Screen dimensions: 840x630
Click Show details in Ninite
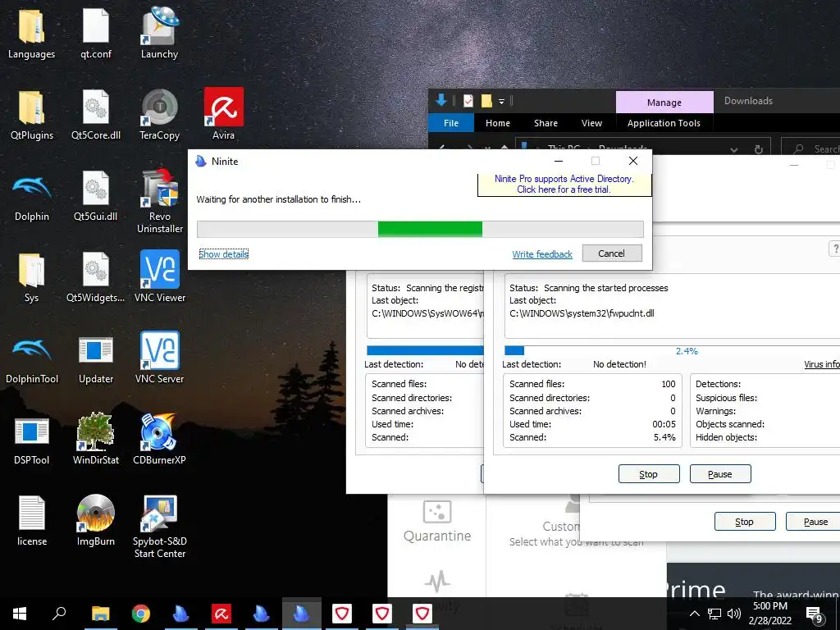224,254
